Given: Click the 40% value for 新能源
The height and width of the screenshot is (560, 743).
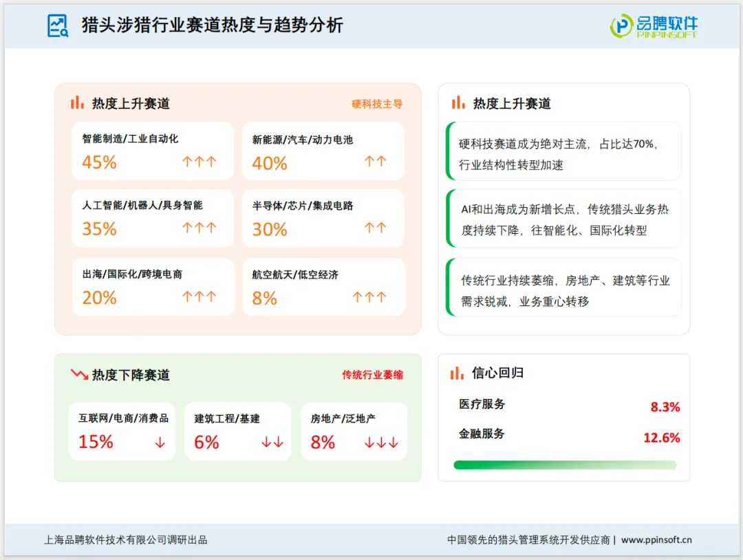Looking at the screenshot, I should [x=270, y=164].
